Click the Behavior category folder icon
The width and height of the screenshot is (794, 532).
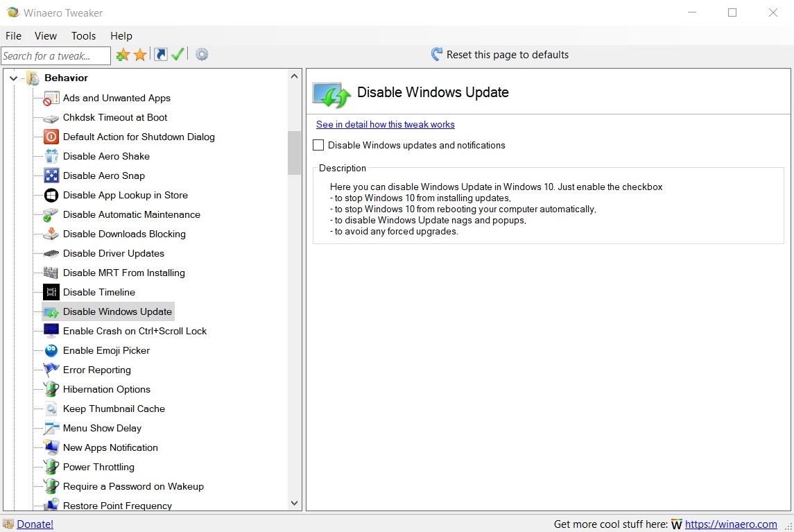point(33,78)
